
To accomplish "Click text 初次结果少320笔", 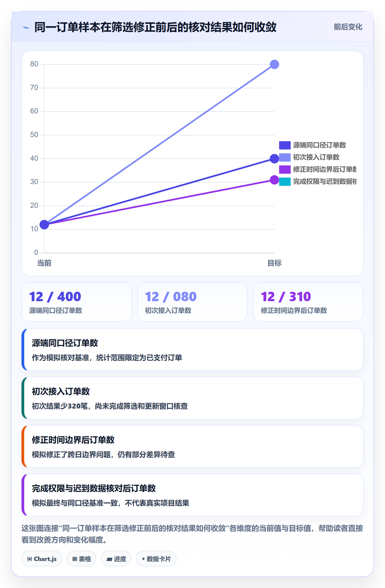I will 60,406.
